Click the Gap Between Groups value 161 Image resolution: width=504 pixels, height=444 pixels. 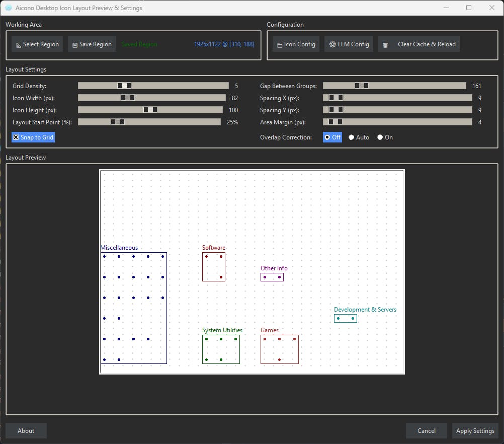coord(477,86)
